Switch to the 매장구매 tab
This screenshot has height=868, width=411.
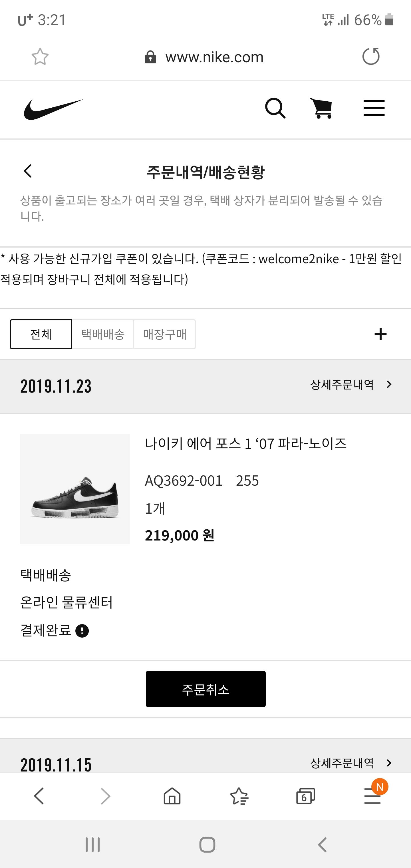(x=164, y=334)
